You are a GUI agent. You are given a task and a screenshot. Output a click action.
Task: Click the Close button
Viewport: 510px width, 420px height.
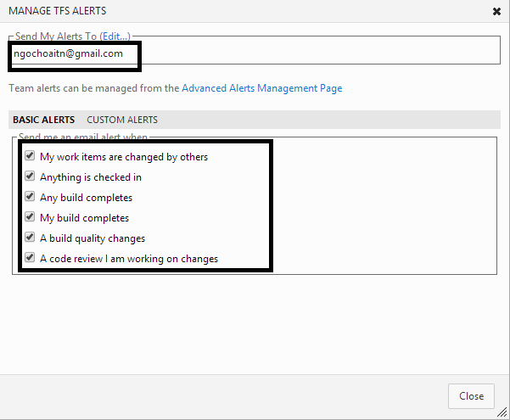click(x=471, y=396)
